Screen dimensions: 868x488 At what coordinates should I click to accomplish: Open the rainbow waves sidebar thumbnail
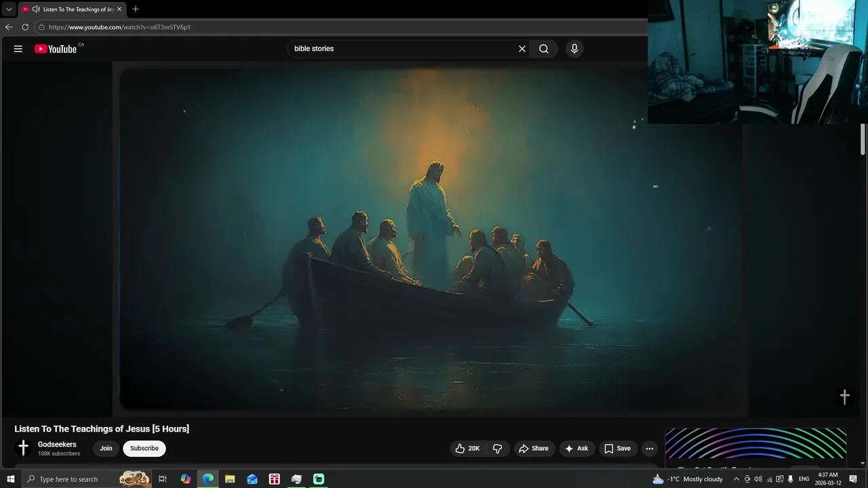tap(755, 444)
